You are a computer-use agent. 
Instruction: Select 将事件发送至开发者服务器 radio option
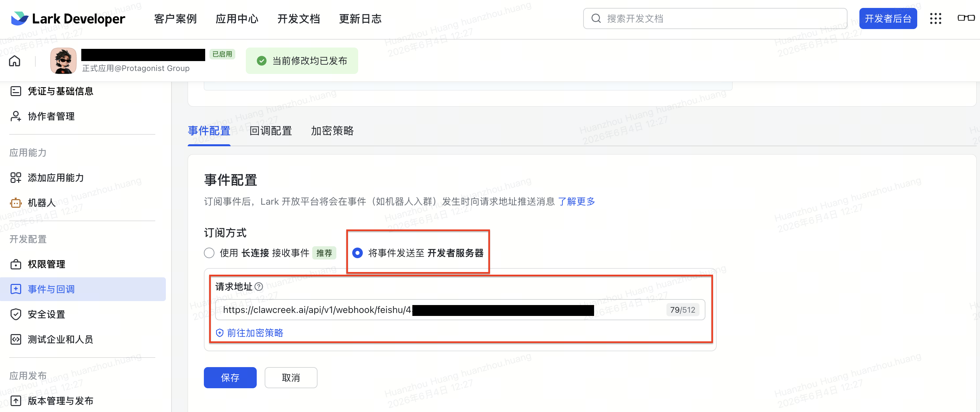357,253
